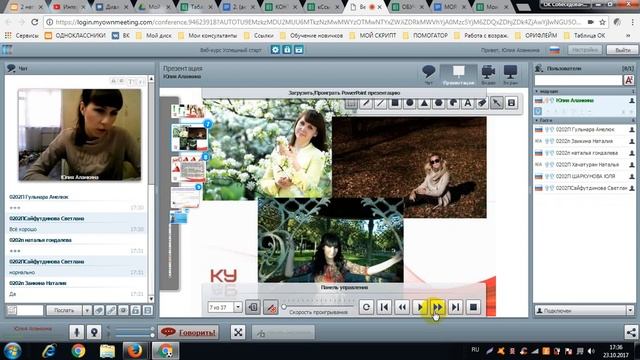Click the font size 'A' icon in Users panel
The height and width of the screenshot is (360, 640).
tap(629, 80)
